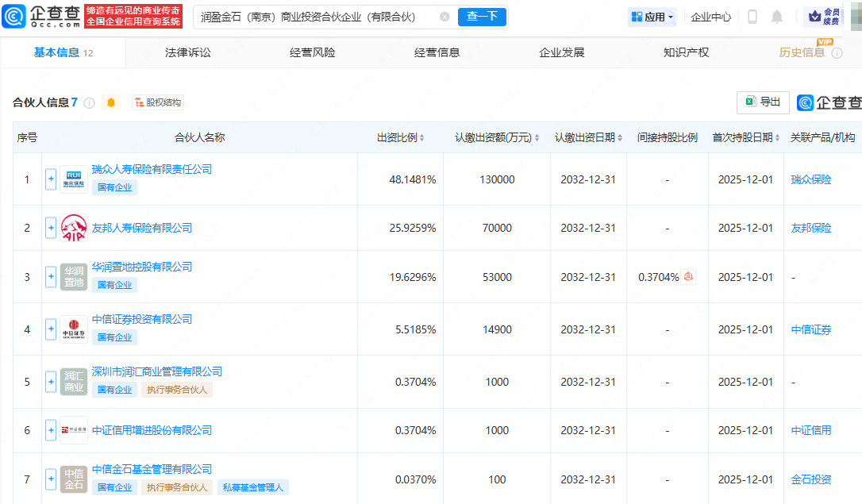
Task: Clear the search box with the X icon
Action: pyautogui.click(x=444, y=17)
